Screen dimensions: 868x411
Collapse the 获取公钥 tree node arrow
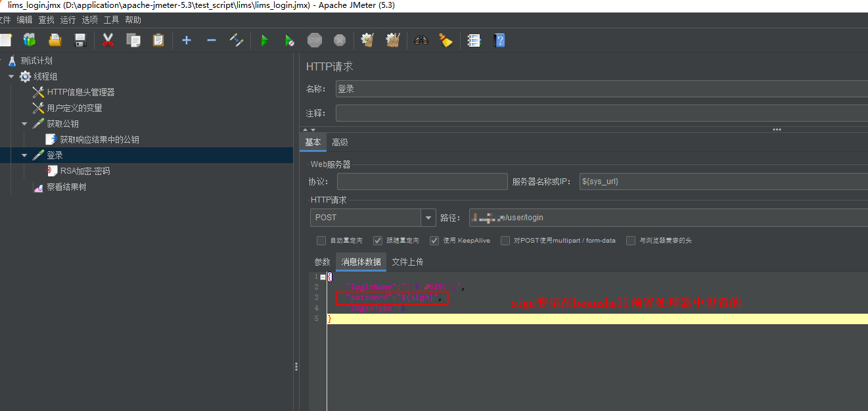tap(24, 124)
